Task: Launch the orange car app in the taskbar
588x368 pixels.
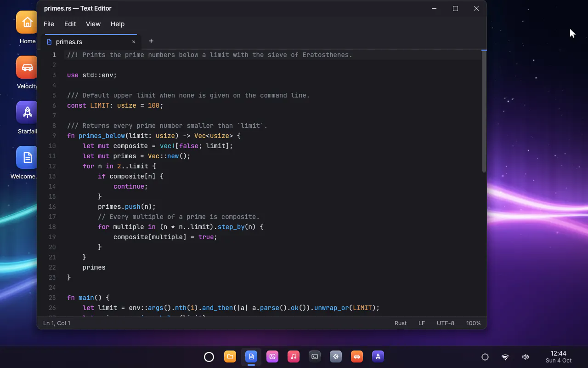Action: tap(357, 356)
